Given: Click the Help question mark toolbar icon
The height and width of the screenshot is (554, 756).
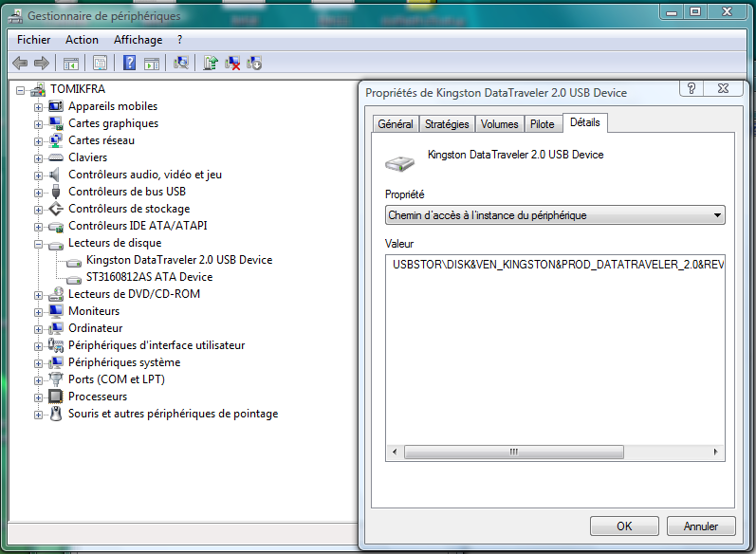Looking at the screenshot, I should (x=129, y=63).
